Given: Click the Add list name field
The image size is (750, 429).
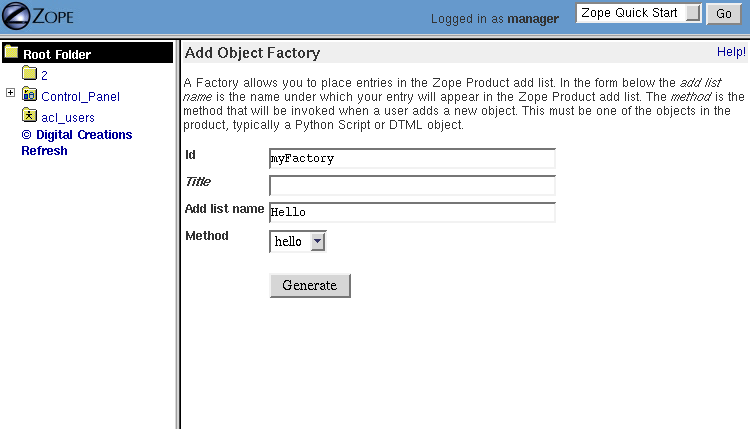Looking at the screenshot, I should [x=412, y=212].
